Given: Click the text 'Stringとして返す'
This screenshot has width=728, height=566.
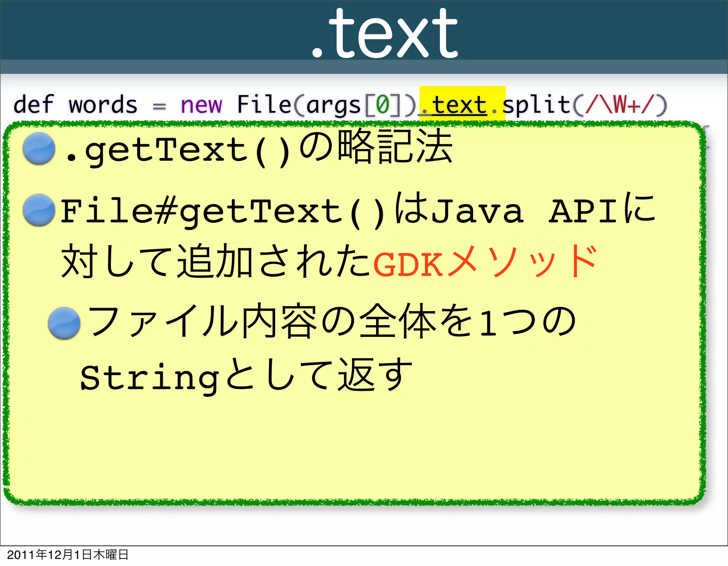Looking at the screenshot, I should (246, 376).
